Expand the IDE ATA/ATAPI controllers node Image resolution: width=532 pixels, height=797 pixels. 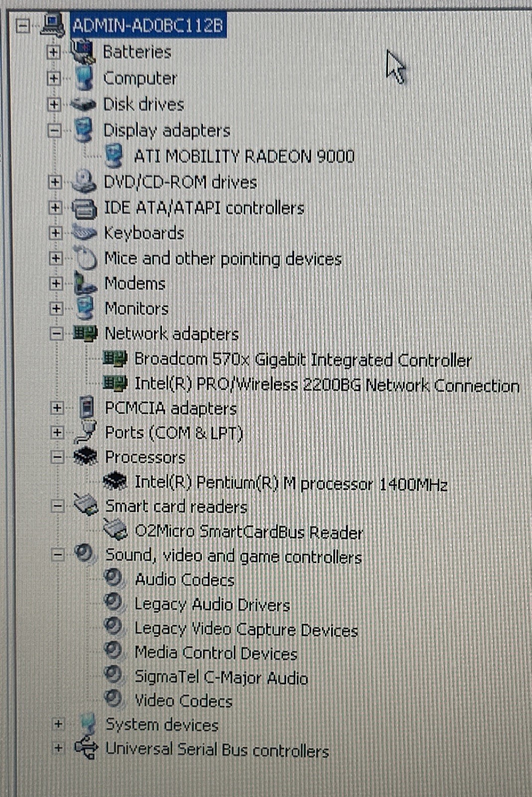[55, 207]
